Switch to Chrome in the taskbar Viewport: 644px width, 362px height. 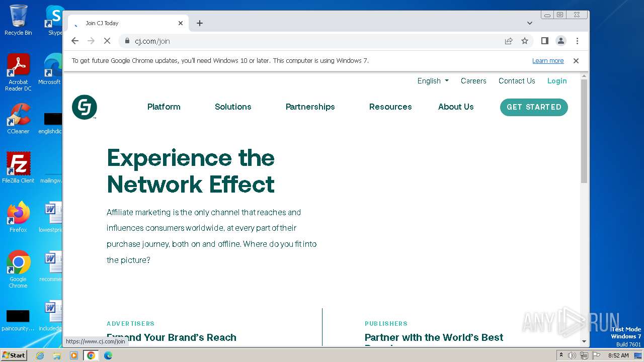tap(91, 355)
